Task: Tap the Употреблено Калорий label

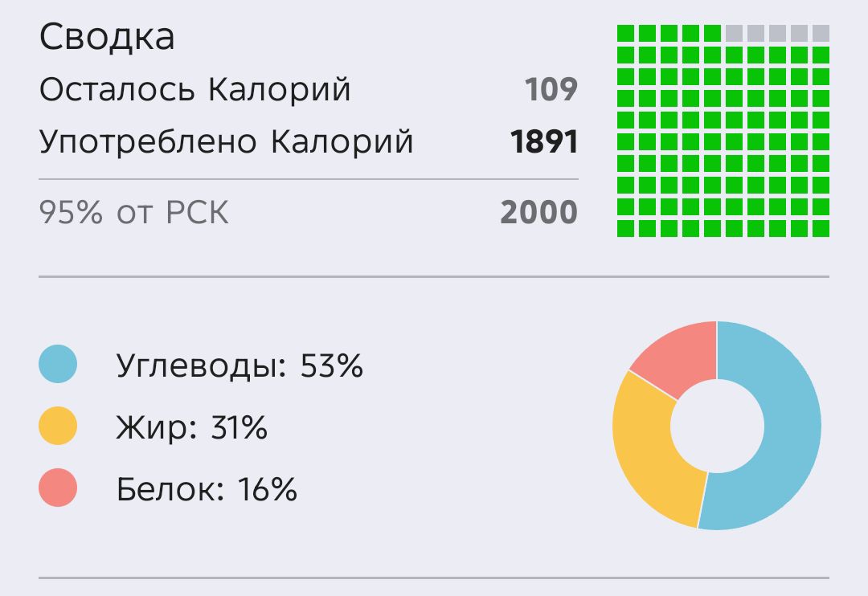Action: (x=226, y=141)
